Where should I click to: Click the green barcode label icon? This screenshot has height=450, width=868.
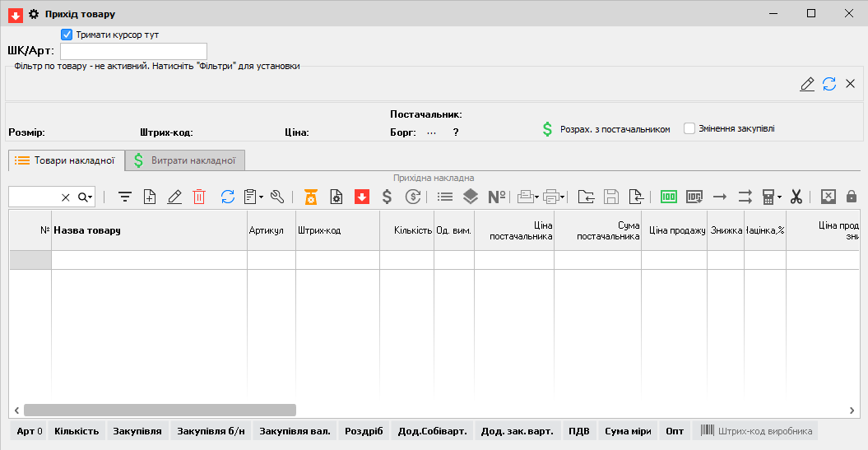pyautogui.click(x=669, y=197)
